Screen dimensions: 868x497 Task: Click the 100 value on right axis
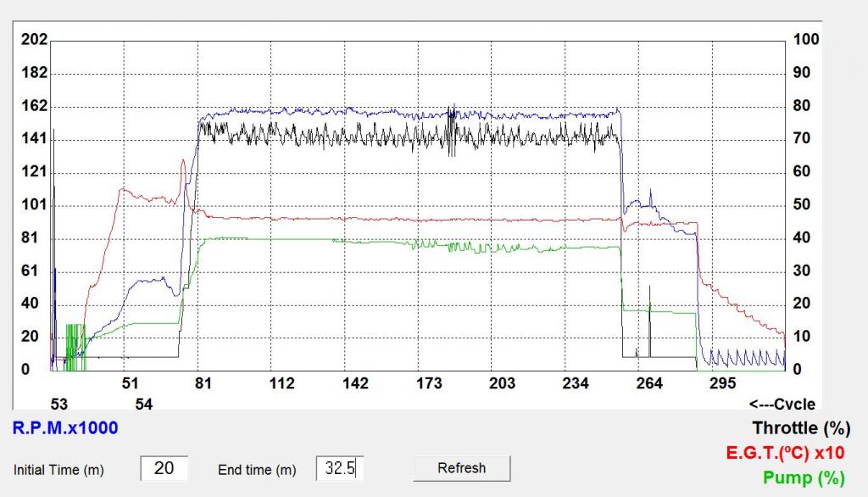click(805, 40)
